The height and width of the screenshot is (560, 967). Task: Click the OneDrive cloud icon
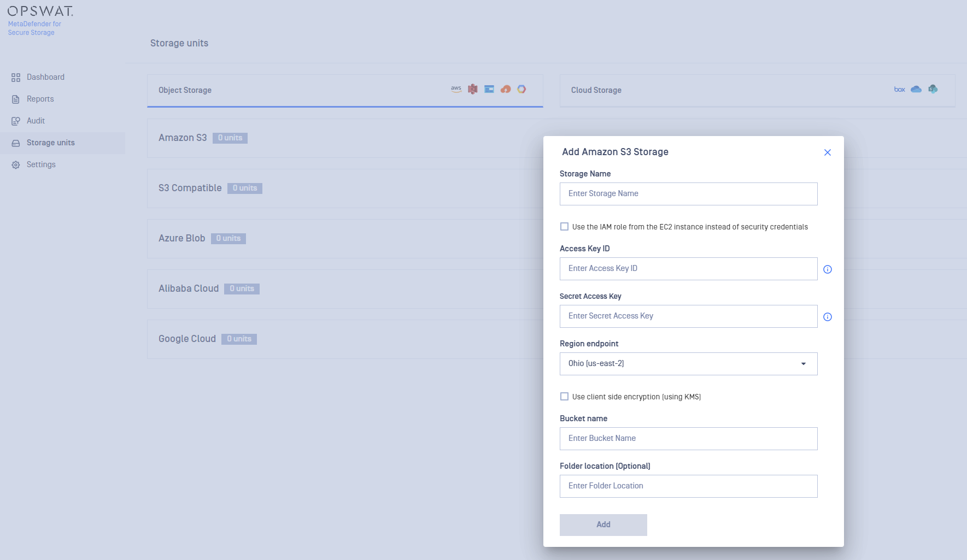(x=916, y=89)
